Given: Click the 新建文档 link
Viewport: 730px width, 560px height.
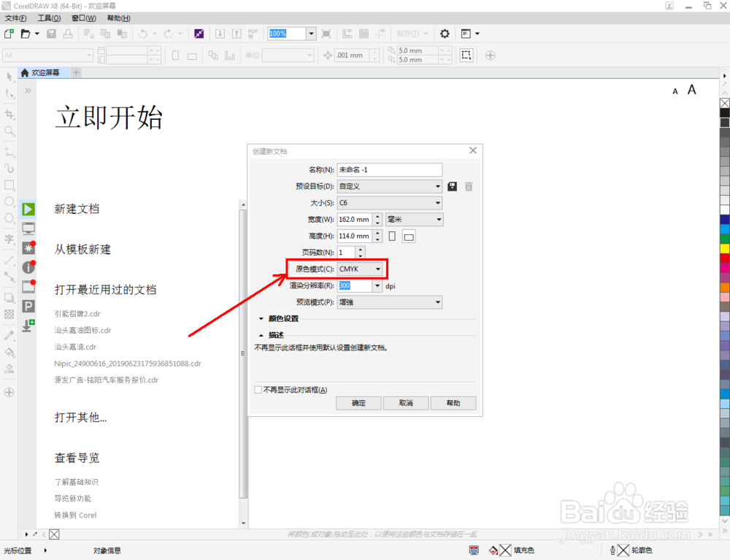Looking at the screenshot, I should tap(77, 209).
